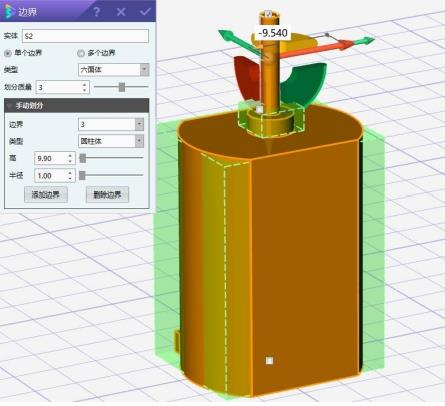Decrease 划分质量 with the down arrow
The image size is (445, 406).
tap(85, 90)
